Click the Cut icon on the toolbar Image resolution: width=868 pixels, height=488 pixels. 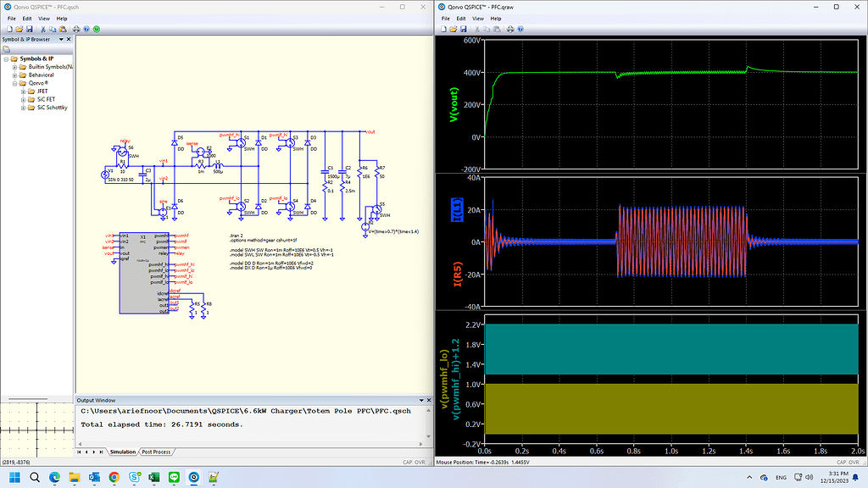tap(43, 30)
